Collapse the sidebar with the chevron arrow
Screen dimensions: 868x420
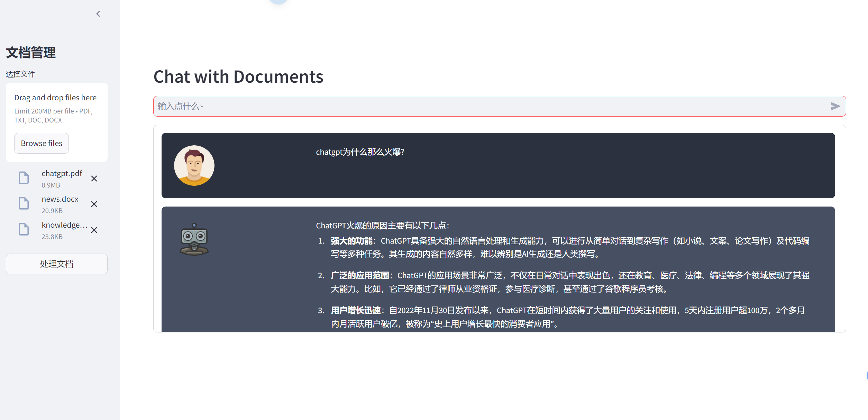coord(98,14)
